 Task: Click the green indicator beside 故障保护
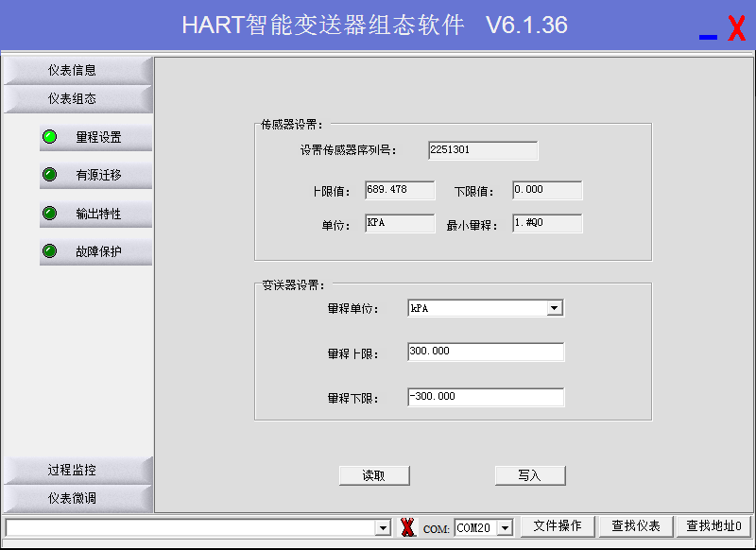click(x=50, y=251)
